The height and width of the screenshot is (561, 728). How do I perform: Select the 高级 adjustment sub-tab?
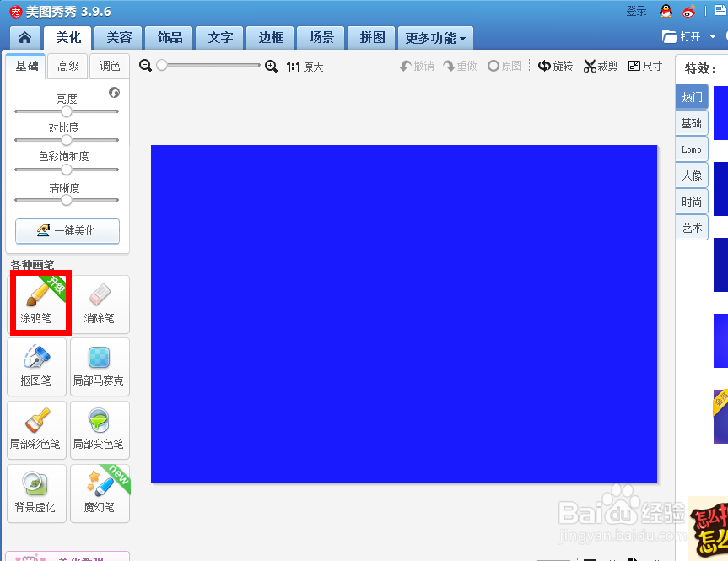click(68, 67)
